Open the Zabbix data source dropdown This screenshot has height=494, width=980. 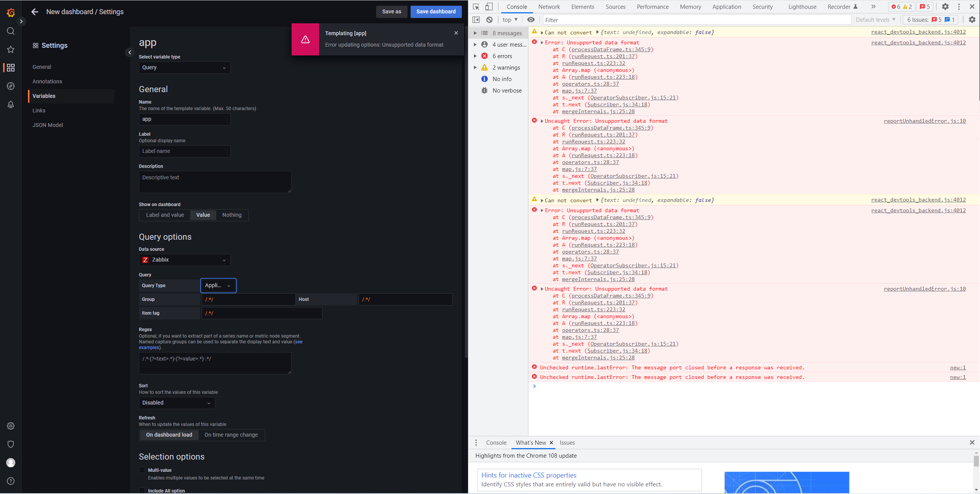(184, 260)
